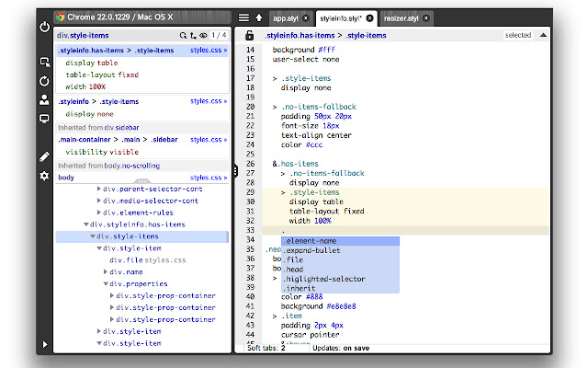Choose .inherit from autocomplete list
This screenshot has height=368, width=588.
pos(340,288)
